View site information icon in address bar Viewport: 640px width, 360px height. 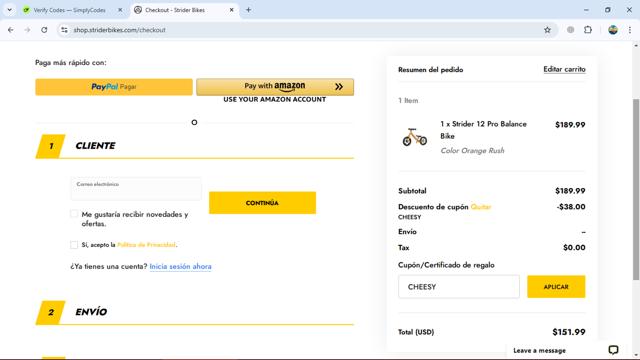click(64, 30)
